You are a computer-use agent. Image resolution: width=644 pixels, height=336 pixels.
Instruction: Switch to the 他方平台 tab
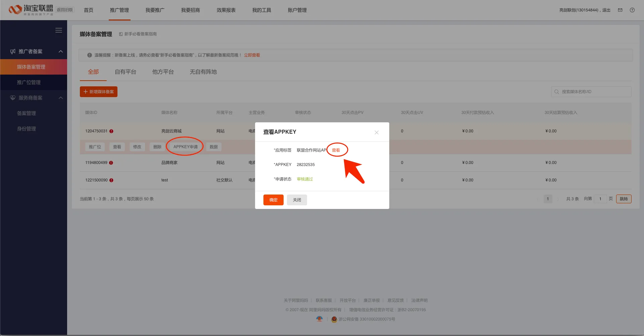point(163,72)
